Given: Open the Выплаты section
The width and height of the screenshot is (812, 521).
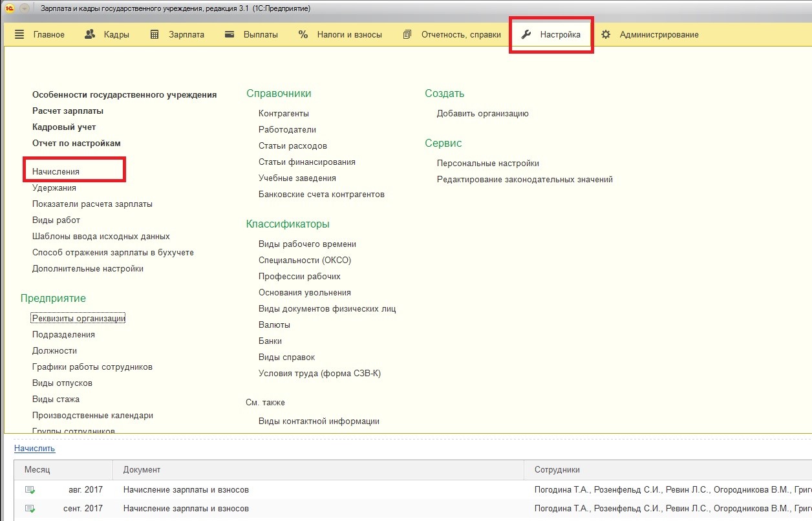Looking at the screenshot, I should click(x=261, y=35).
